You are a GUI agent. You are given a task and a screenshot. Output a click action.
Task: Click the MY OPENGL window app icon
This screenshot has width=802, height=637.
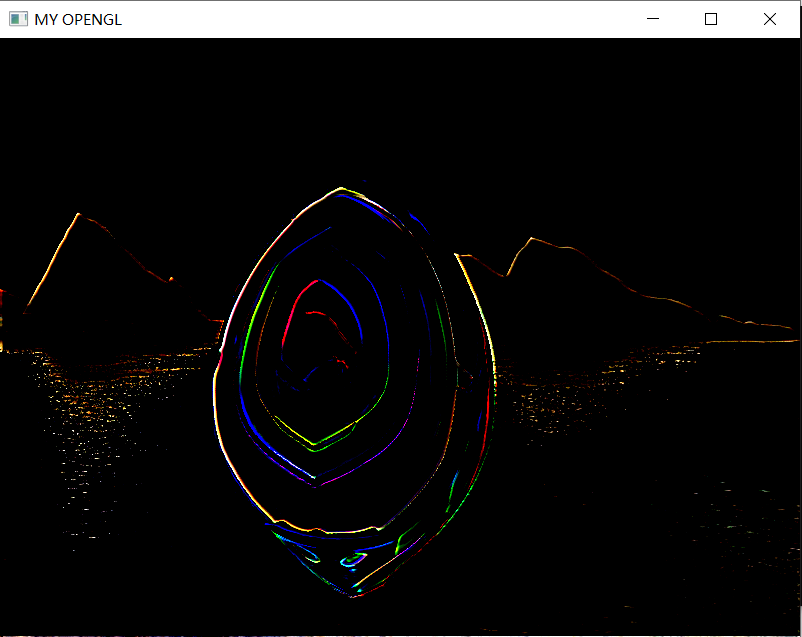point(18,19)
